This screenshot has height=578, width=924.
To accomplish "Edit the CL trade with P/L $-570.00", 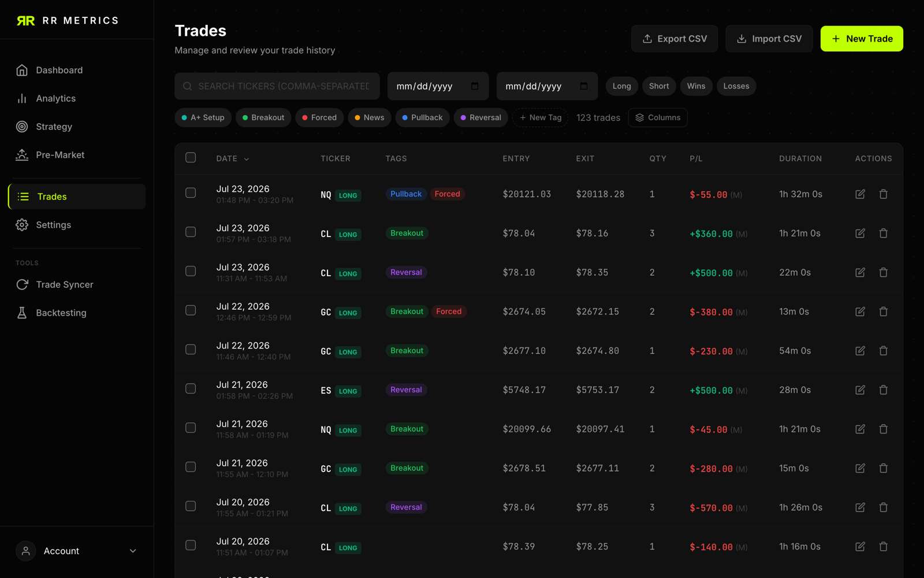I will [860, 507].
